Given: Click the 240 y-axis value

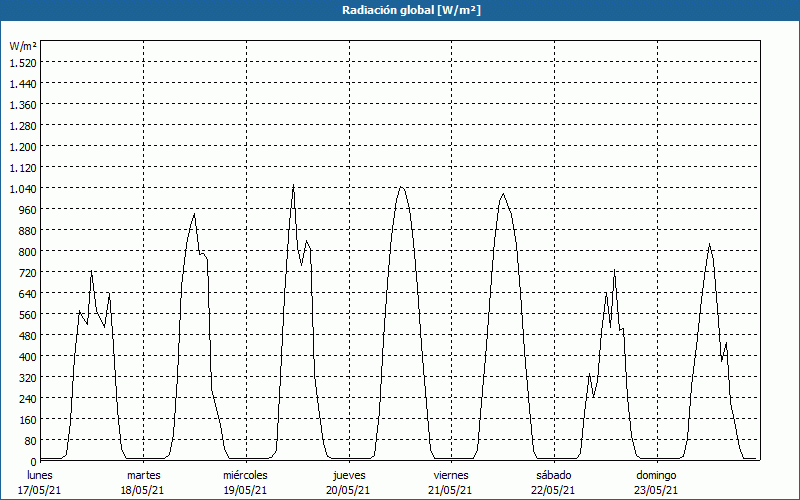Looking at the screenshot, I should pos(27,398).
